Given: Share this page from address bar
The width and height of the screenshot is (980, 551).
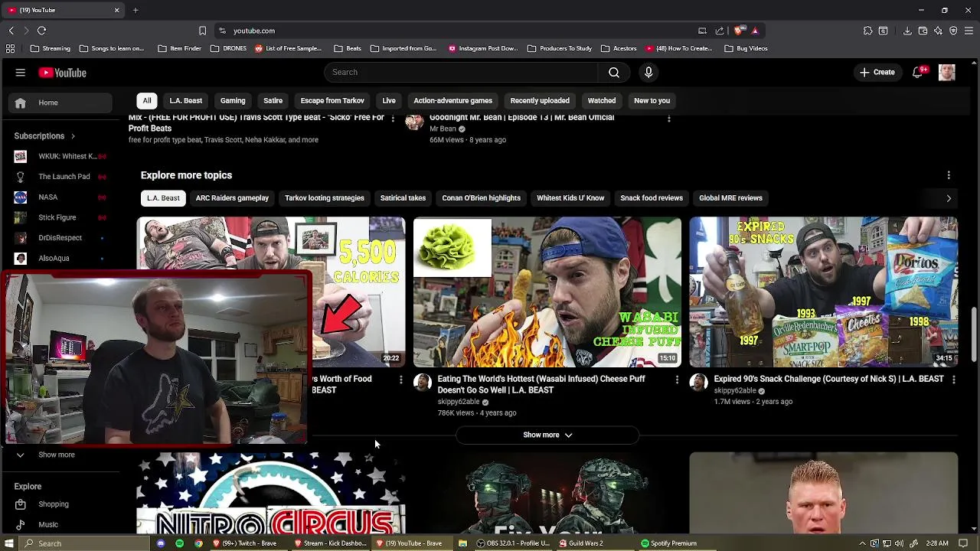Looking at the screenshot, I should [720, 31].
